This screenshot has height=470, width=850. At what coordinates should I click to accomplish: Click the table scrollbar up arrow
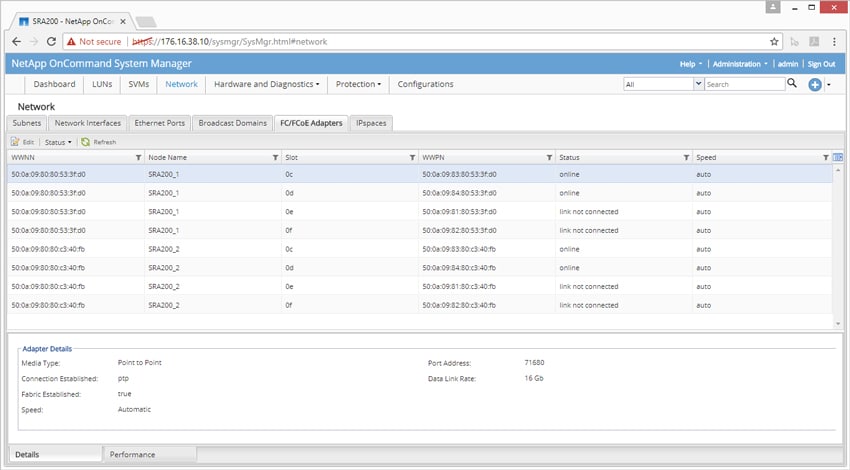(838, 170)
